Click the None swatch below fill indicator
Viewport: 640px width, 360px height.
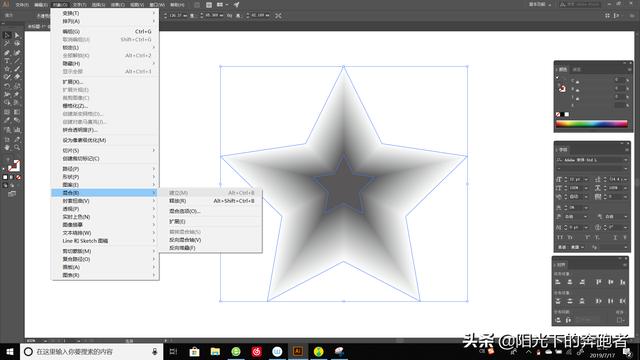18,178
